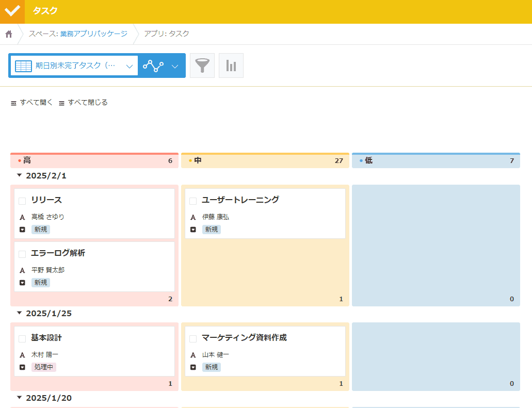The width and height of the screenshot is (532, 408).
Task: Click assignee name 平野 賢太郎
Action: [x=48, y=270]
